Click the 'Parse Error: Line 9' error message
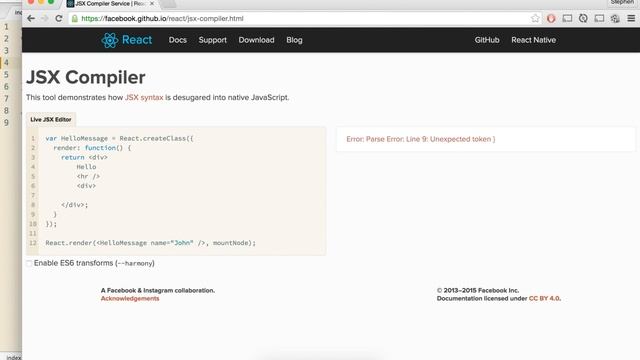Image resolution: width=640 pixels, height=360 pixels. tap(421, 139)
